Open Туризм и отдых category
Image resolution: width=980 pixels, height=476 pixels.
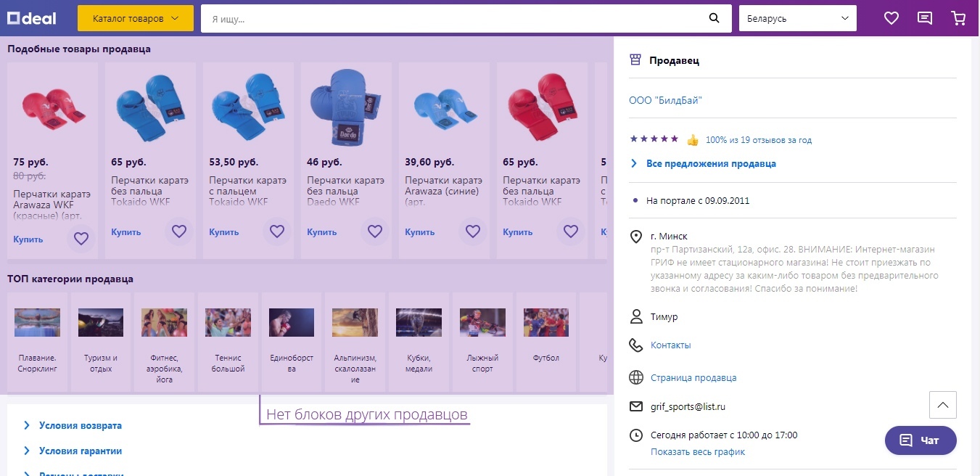(x=101, y=342)
